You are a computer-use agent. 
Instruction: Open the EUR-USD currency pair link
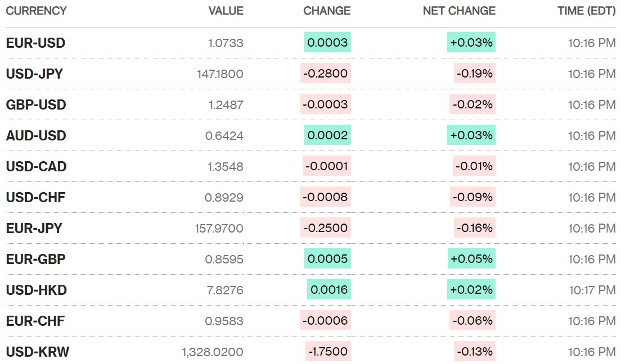pos(35,43)
